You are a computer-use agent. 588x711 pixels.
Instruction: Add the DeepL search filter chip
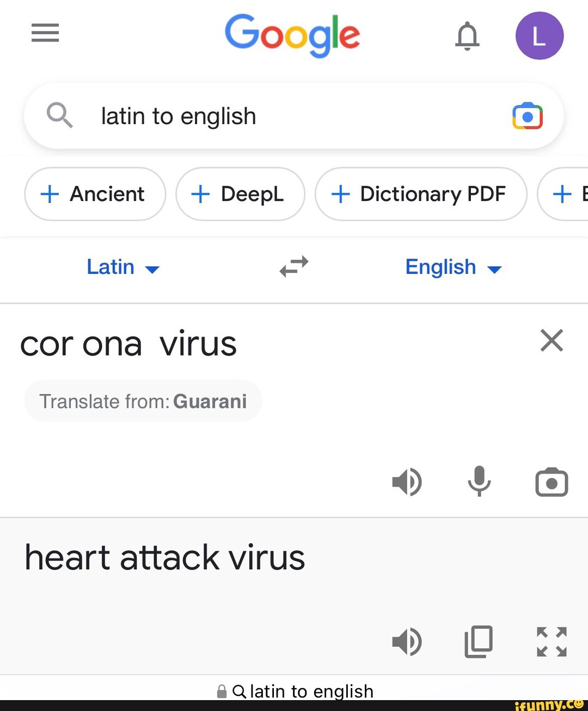coord(240,194)
